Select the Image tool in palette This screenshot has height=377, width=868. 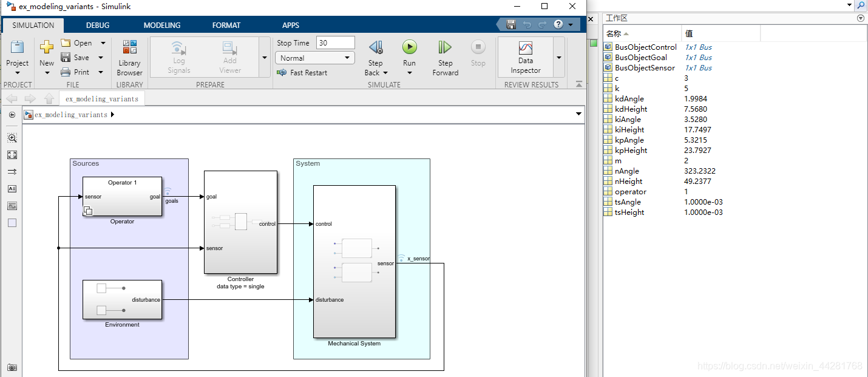[x=12, y=206]
